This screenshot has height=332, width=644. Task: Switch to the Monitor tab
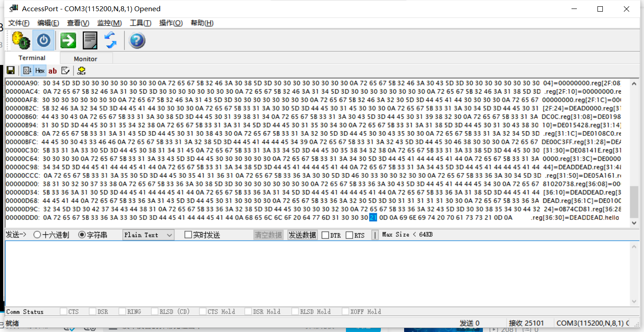pyautogui.click(x=85, y=59)
